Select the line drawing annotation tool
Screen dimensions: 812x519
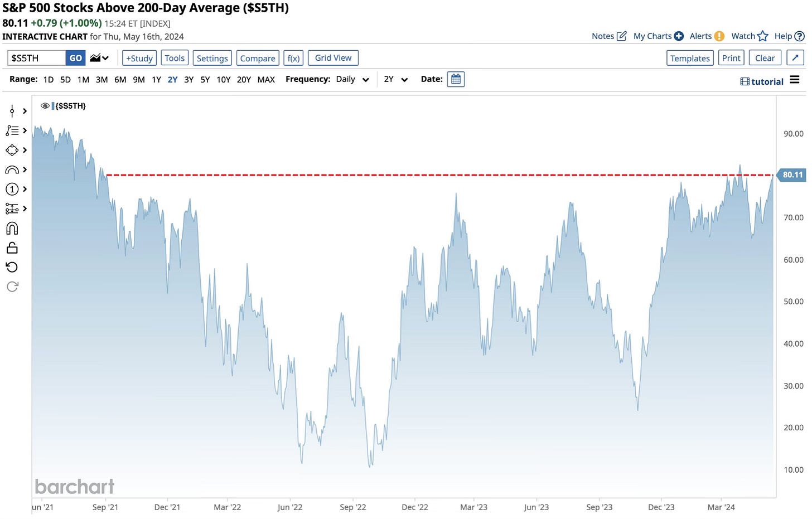click(x=12, y=130)
